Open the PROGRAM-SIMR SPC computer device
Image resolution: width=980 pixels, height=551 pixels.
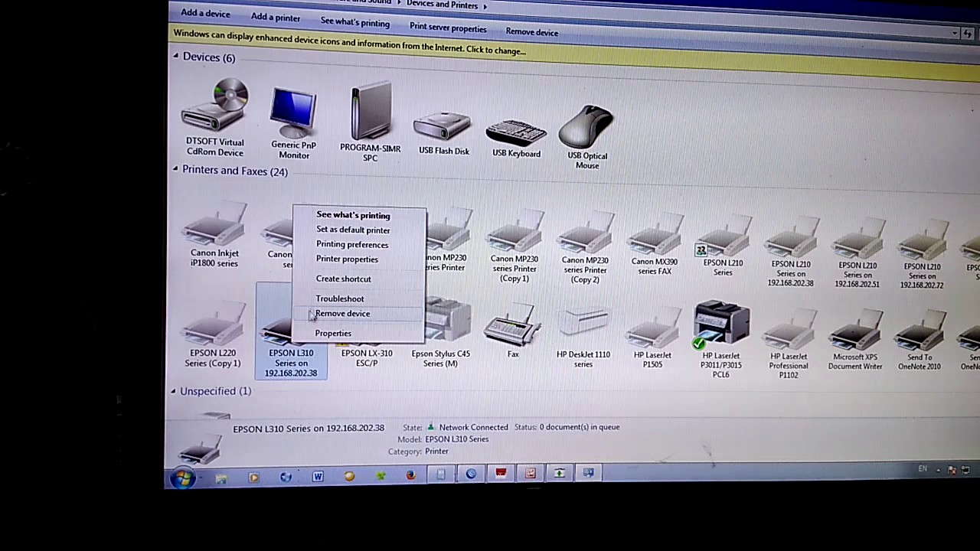point(371,122)
